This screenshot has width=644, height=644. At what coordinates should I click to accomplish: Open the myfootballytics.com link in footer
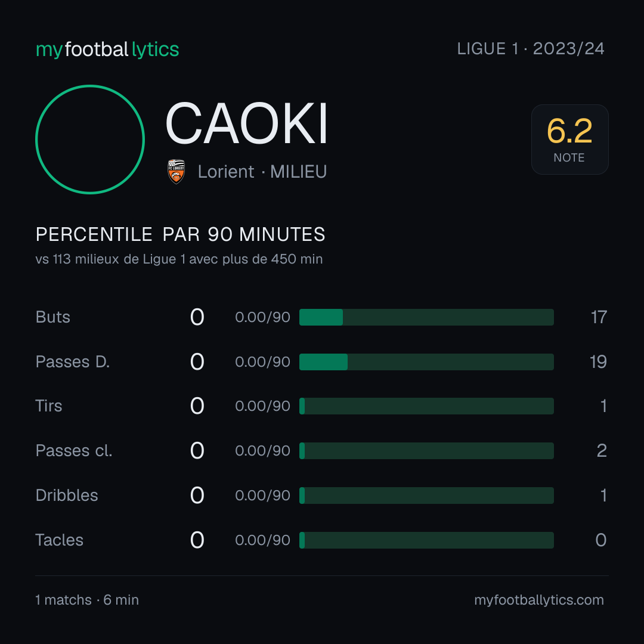[539, 600]
